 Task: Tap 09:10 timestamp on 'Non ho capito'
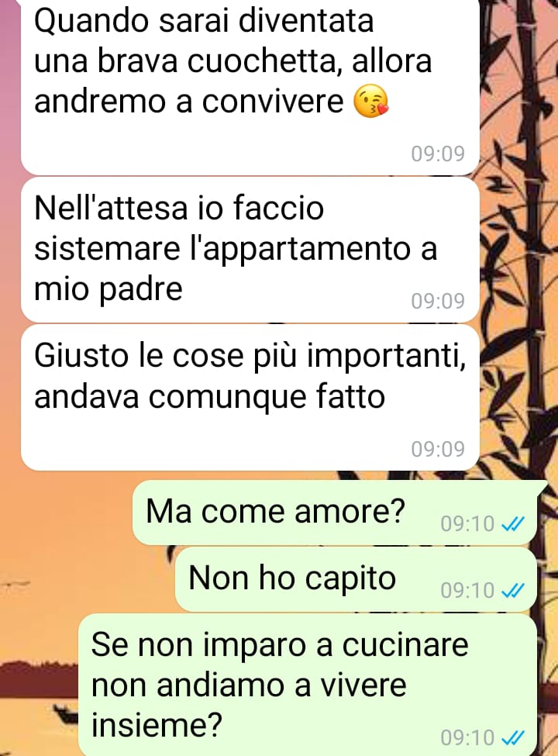(467, 590)
